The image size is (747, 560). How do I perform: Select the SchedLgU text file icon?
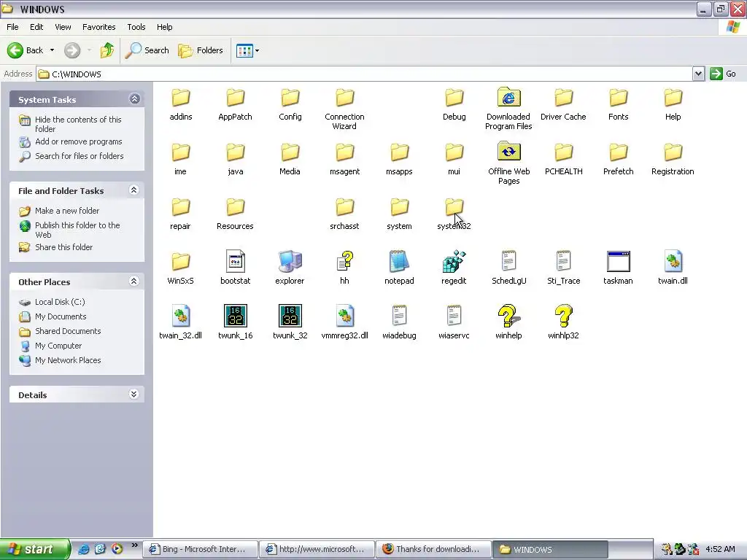(x=508, y=262)
